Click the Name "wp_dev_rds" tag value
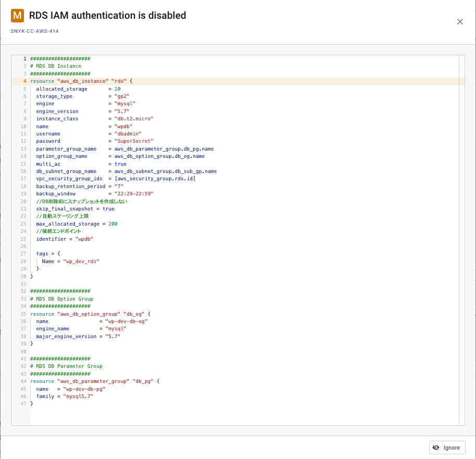The image size is (476, 459). [x=81, y=261]
